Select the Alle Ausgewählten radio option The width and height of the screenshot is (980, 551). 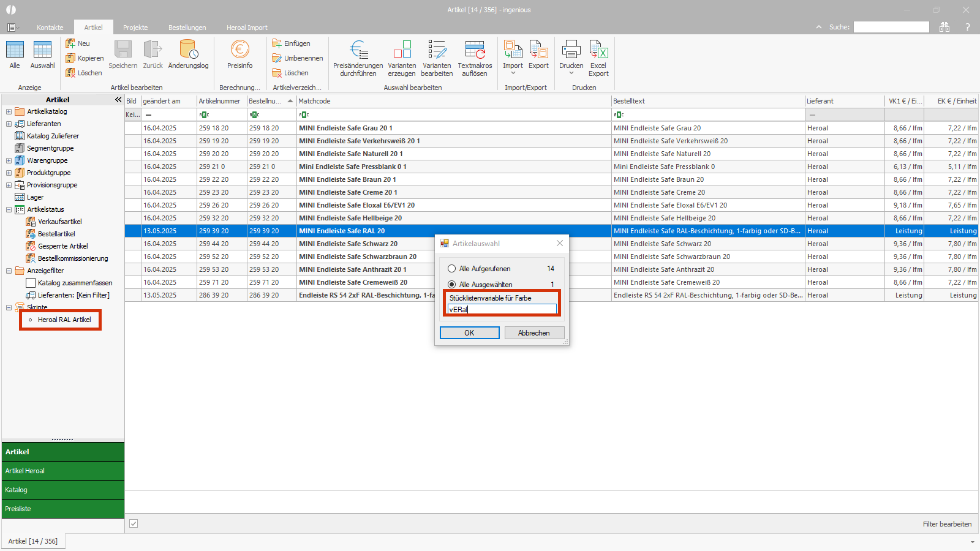pos(452,285)
